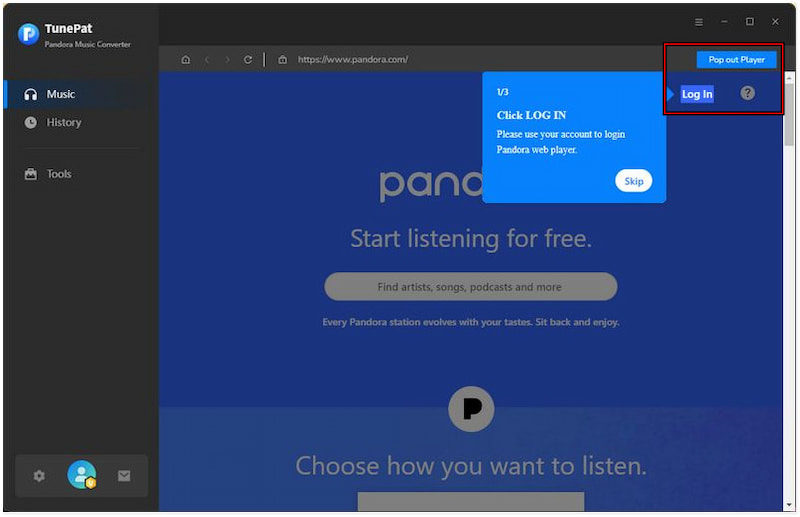
Task: Open settings via the gear icon
Action: [x=39, y=476]
